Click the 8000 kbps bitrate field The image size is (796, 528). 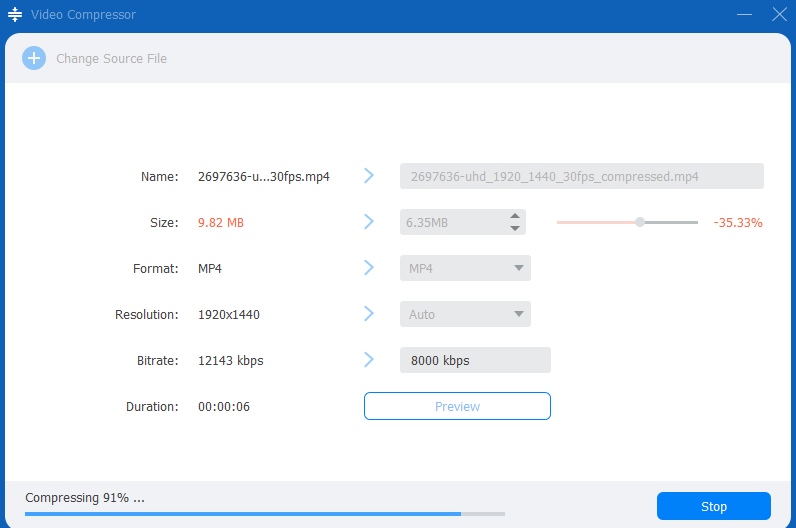coord(474,360)
